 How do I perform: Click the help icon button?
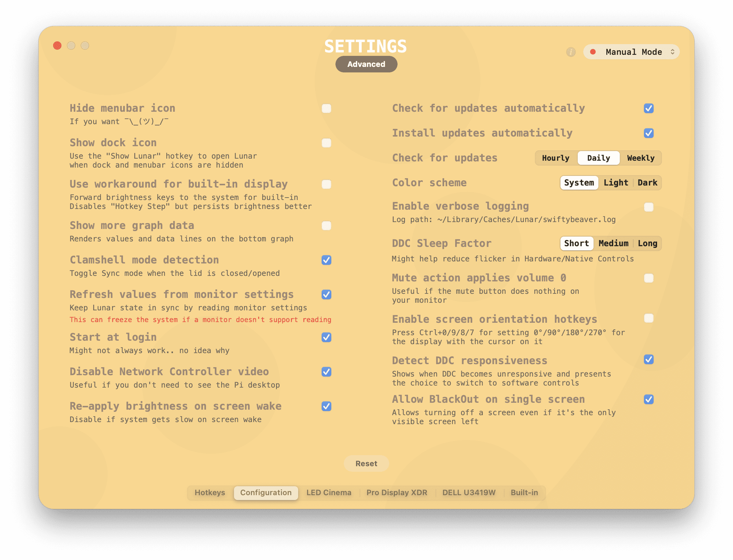[570, 52]
